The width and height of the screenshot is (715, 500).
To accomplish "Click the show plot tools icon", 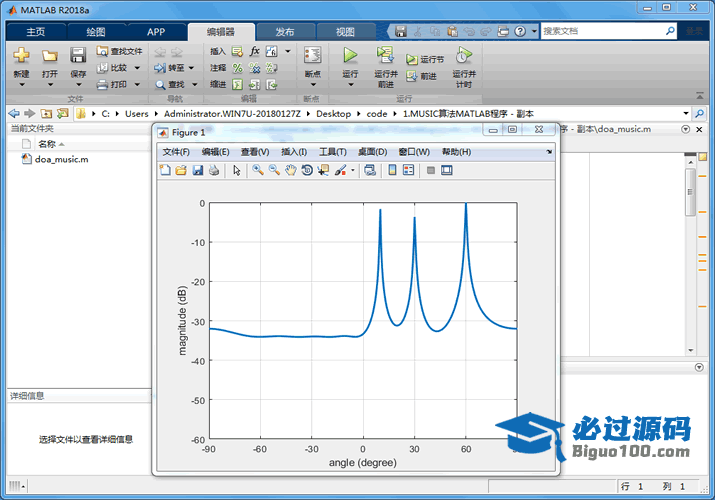I will click(x=447, y=170).
